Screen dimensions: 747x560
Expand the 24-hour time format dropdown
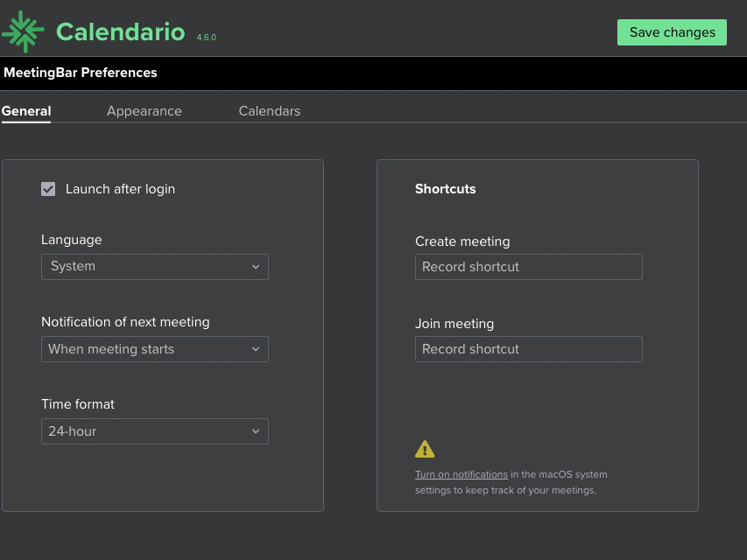point(155,431)
